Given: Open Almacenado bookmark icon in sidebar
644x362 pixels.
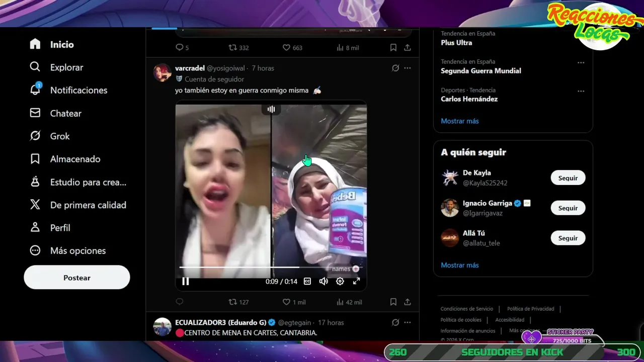Looking at the screenshot, I should (35, 159).
